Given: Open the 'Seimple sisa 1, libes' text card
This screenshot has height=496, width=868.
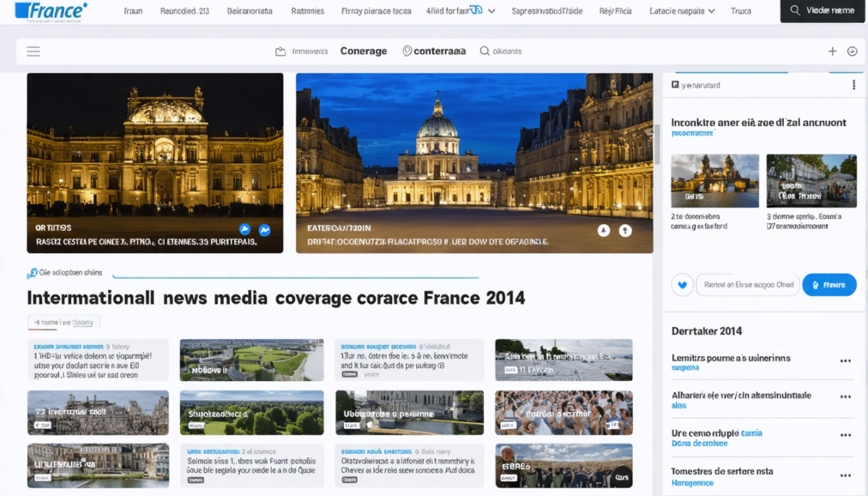Looking at the screenshot, I should [252, 465].
